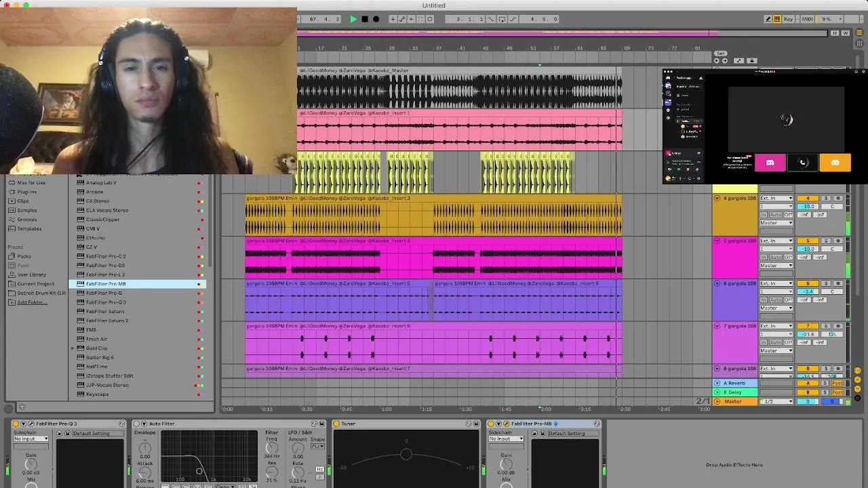Viewport: 868px width, 488px height.
Task: Toggle Punch-Out switch icon
Action: [512, 19]
